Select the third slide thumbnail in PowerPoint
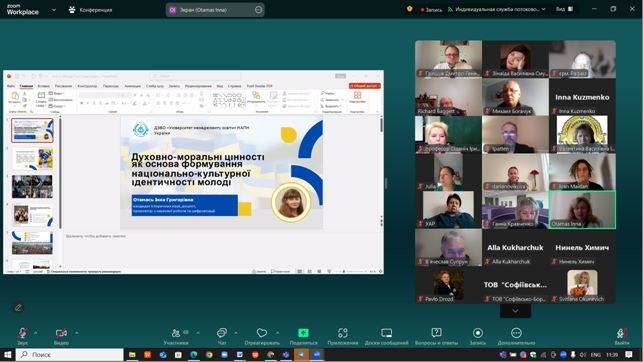 click(32, 187)
